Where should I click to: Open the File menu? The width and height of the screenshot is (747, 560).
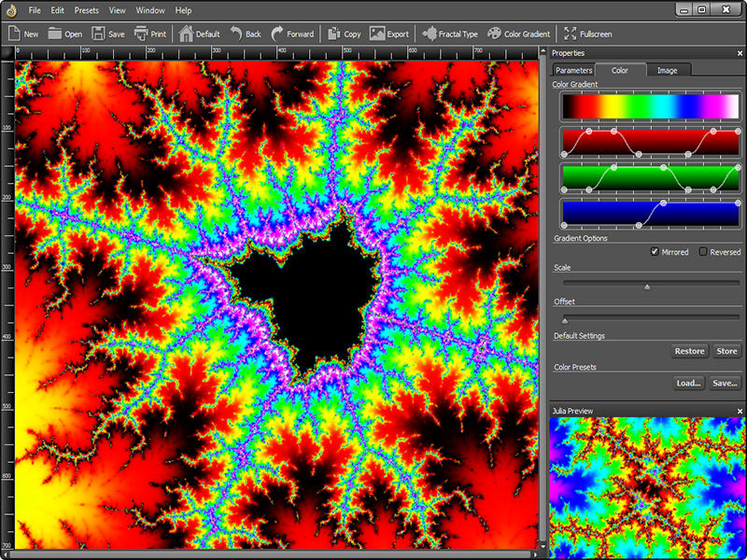click(35, 10)
